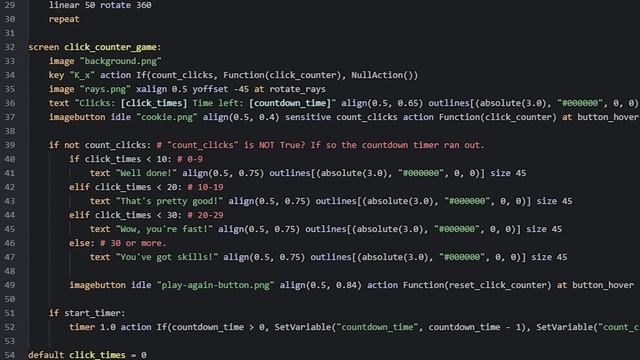Click the text "screen click_counter_game:"
The image size is (640, 360).
tap(95, 47)
